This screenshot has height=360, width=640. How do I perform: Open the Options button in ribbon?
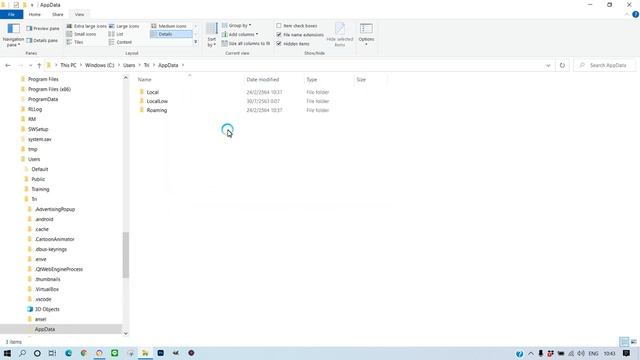[x=366, y=35]
